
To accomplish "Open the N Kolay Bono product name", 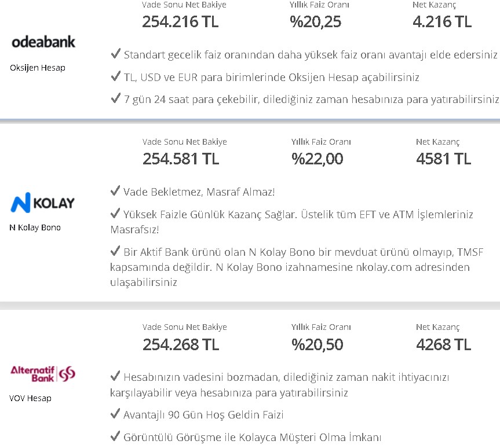I will click(x=35, y=227).
